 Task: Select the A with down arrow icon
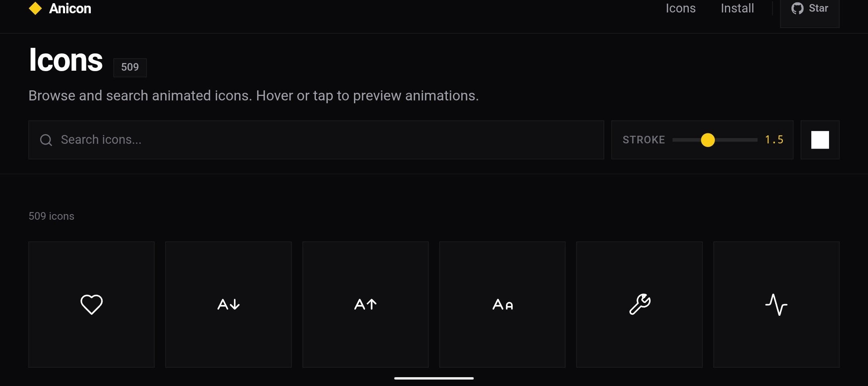(x=228, y=304)
